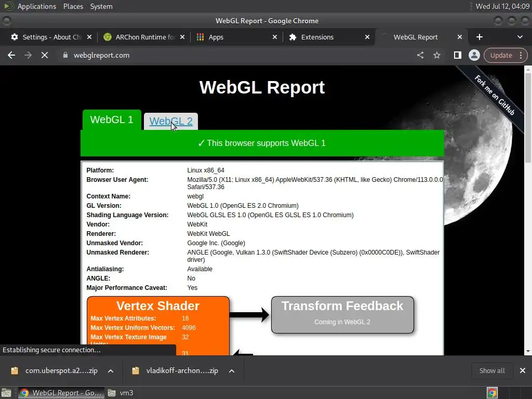Click the Chrome icon in system tray
The height and width of the screenshot is (399, 532).
[493, 393]
